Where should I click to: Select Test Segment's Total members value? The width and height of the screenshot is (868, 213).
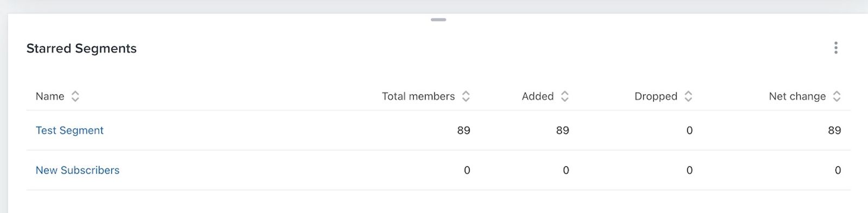point(464,131)
